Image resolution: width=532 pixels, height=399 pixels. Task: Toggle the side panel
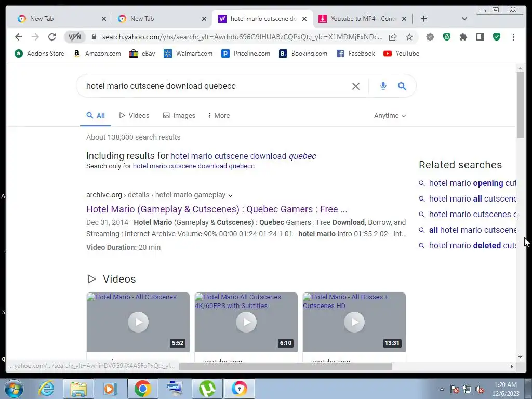[480, 37]
